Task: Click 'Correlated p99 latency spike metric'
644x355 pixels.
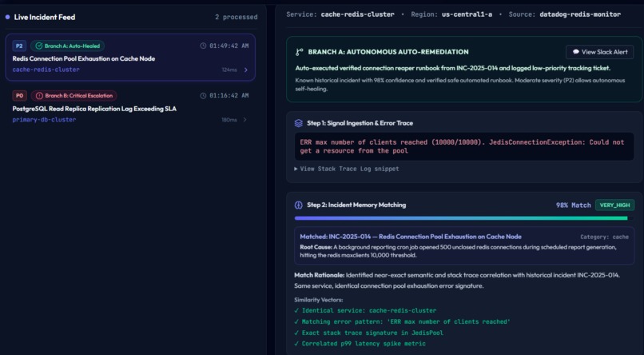Action: coord(360,344)
